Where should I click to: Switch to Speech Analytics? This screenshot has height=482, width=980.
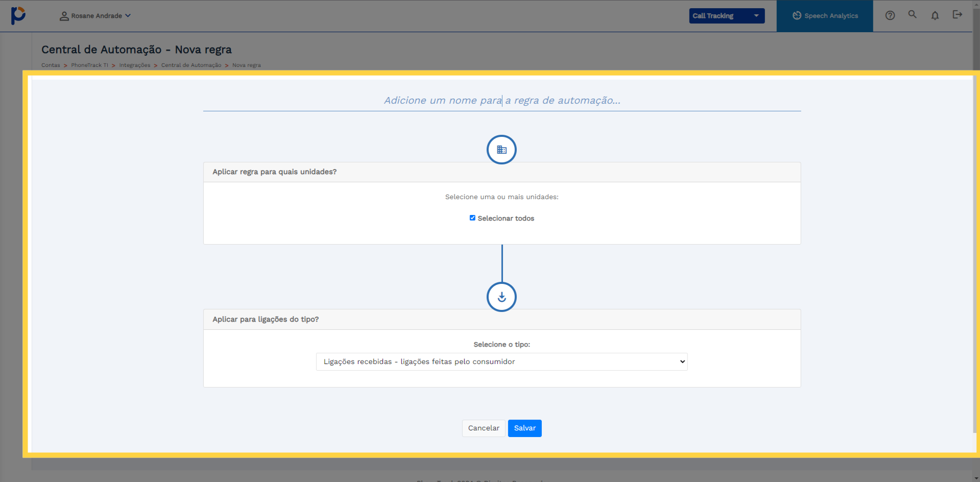pyautogui.click(x=825, y=16)
